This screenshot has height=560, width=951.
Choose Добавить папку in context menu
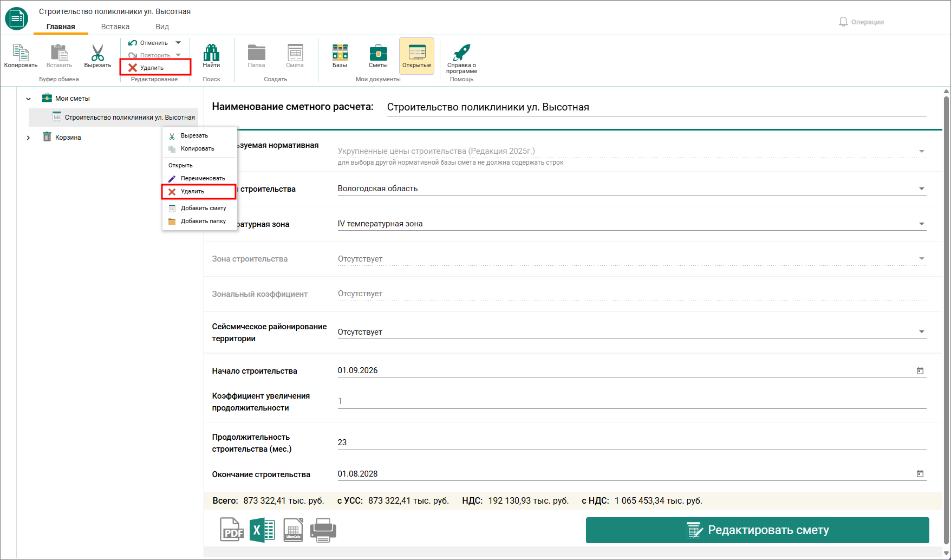[x=199, y=221]
